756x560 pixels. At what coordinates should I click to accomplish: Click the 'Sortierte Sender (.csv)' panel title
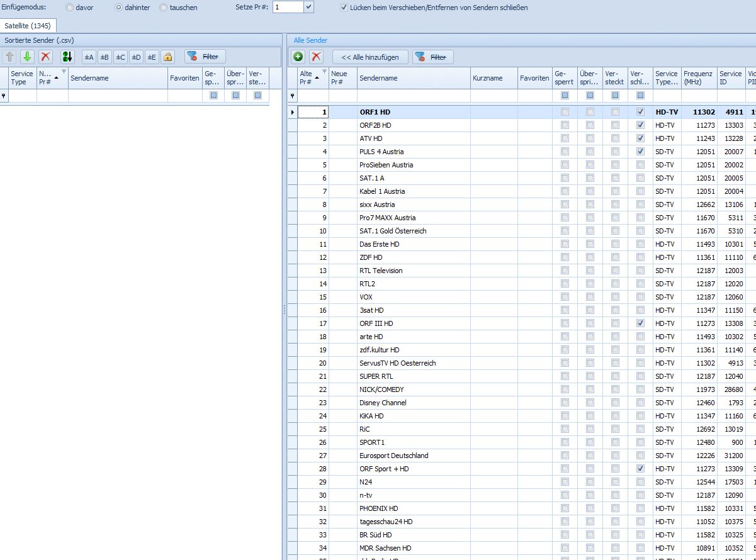pos(39,40)
